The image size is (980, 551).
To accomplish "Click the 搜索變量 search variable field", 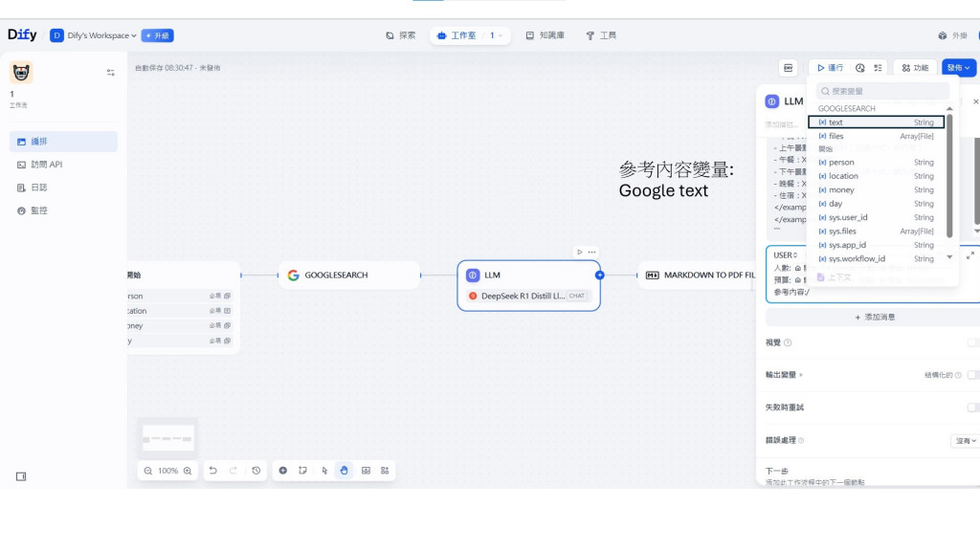I will (x=882, y=91).
